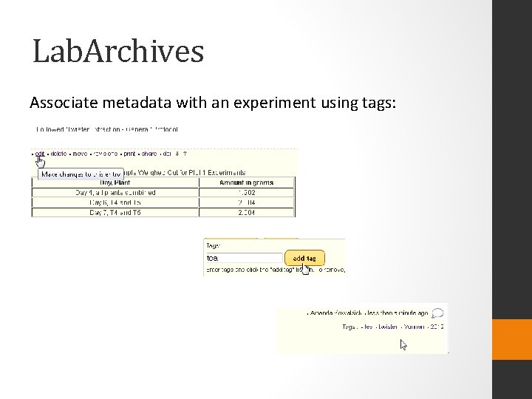Viewport: 532px width, 399px height.
Task: Click the delete link for the entry
Action: coord(58,154)
